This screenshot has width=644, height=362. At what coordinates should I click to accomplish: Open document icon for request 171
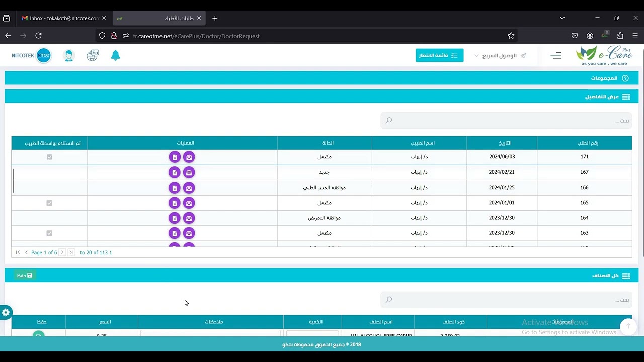(x=174, y=157)
